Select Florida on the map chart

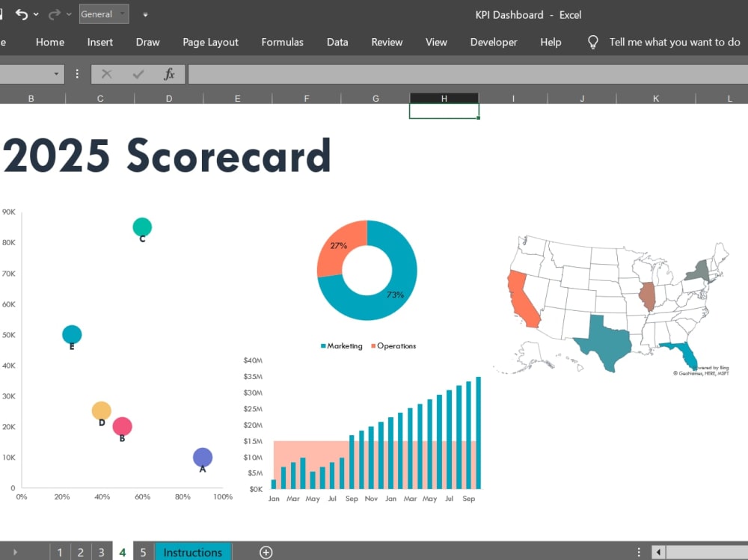[684, 353]
